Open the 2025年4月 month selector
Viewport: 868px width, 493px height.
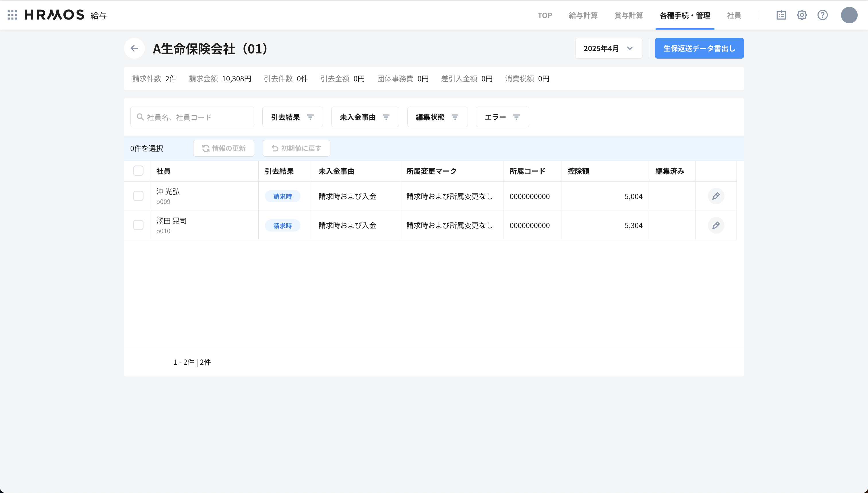[x=608, y=48]
